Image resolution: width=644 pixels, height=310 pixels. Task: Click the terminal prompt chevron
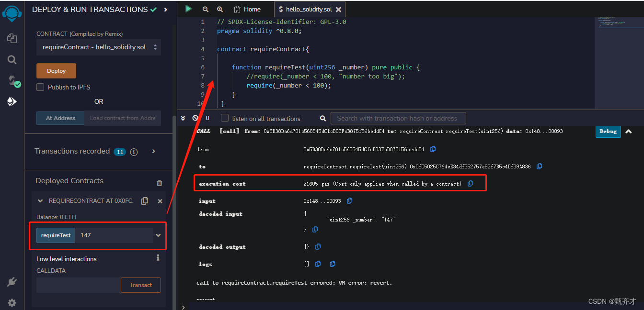[183, 307]
